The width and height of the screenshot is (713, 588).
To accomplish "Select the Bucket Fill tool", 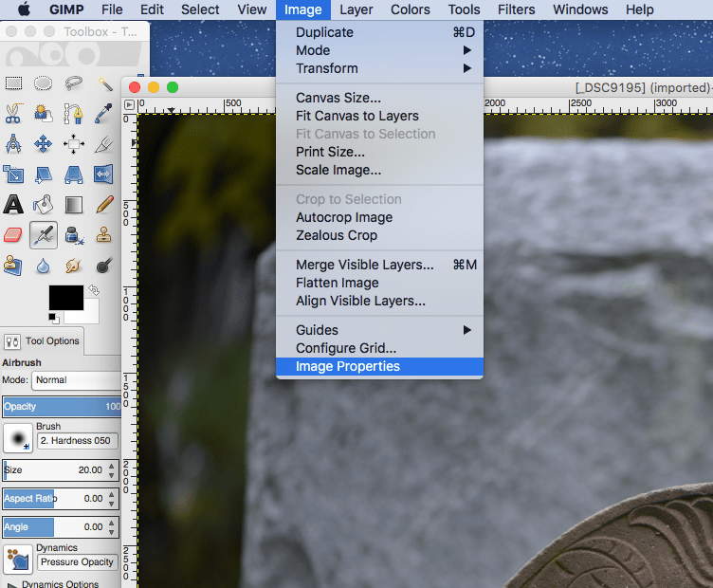I will 44,205.
